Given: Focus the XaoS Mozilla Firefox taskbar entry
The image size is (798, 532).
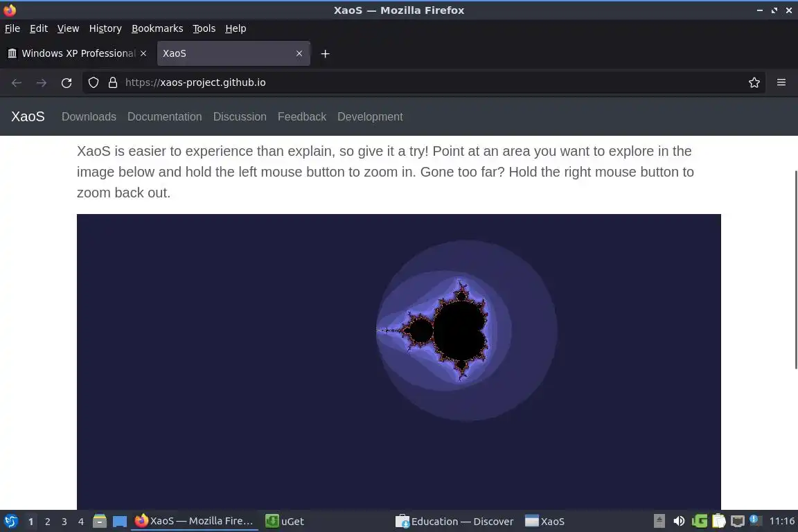Looking at the screenshot, I should [195, 522].
